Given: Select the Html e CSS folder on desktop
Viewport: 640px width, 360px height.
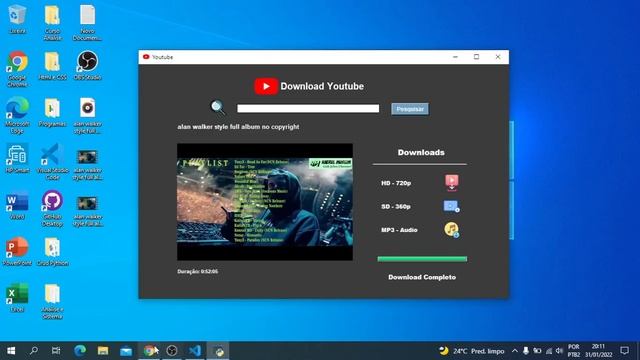Looking at the screenshot, I should (52, 66).
